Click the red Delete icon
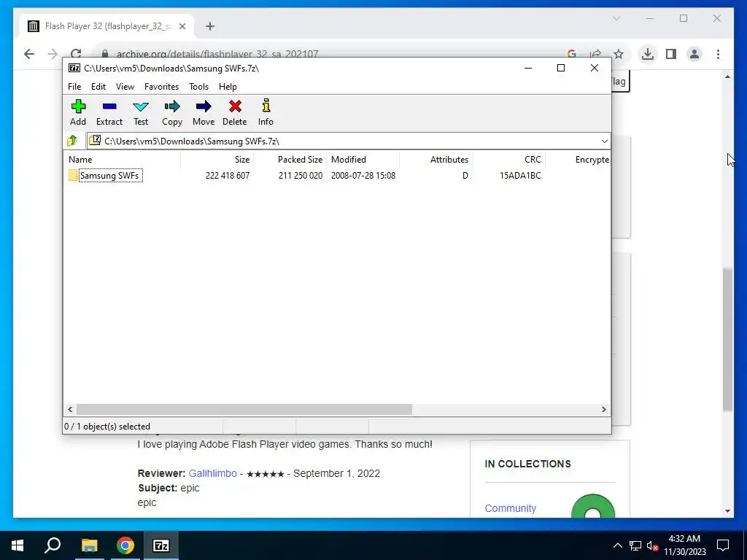Screen dimensions: 747x560 coord(235,106)
